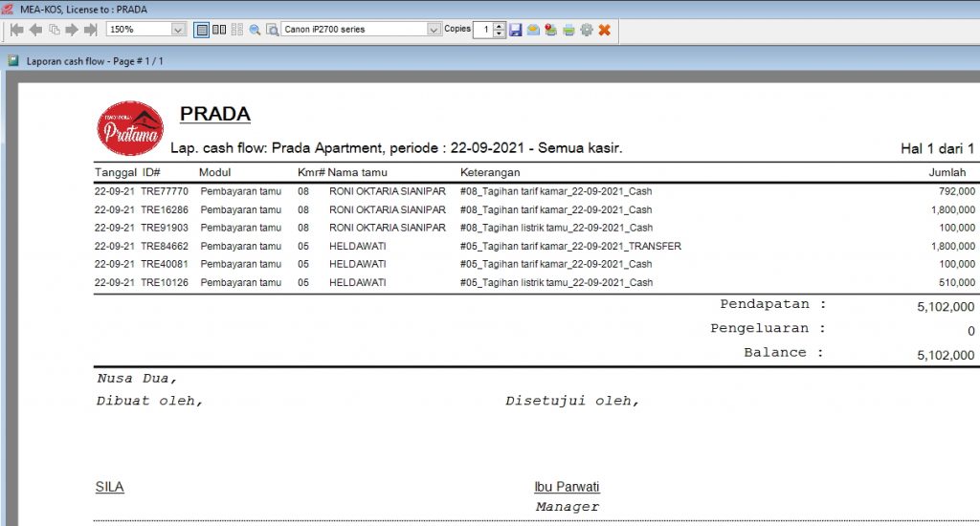Click the Pratama logo on report
980x526 pixels.
(x=130, y=128)
